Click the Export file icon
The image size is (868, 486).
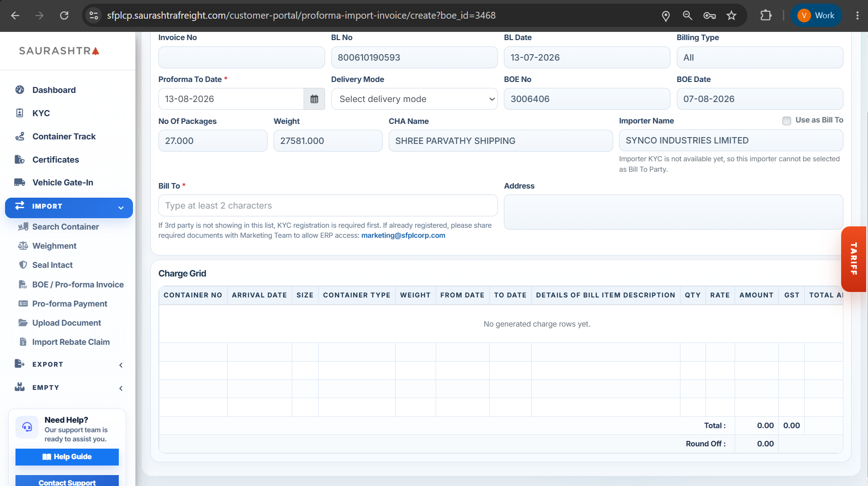coord(20,363)
